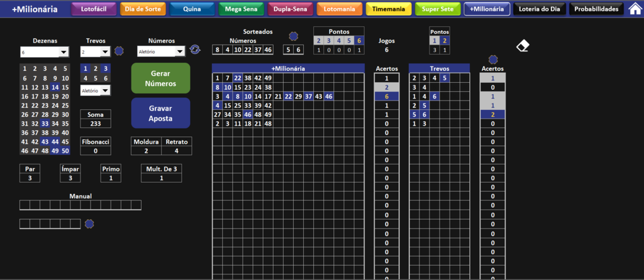Click the Retrato value cell
Viewport: 644px width, 280px height.
click(x=176, y=151)
